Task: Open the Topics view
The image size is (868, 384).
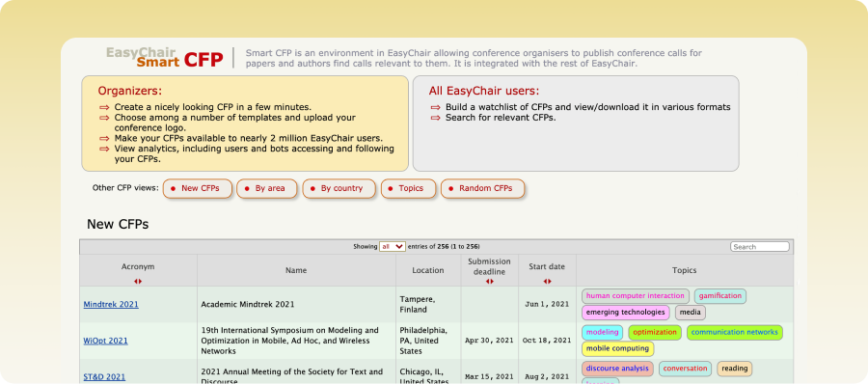Action: tap(409, 188)
